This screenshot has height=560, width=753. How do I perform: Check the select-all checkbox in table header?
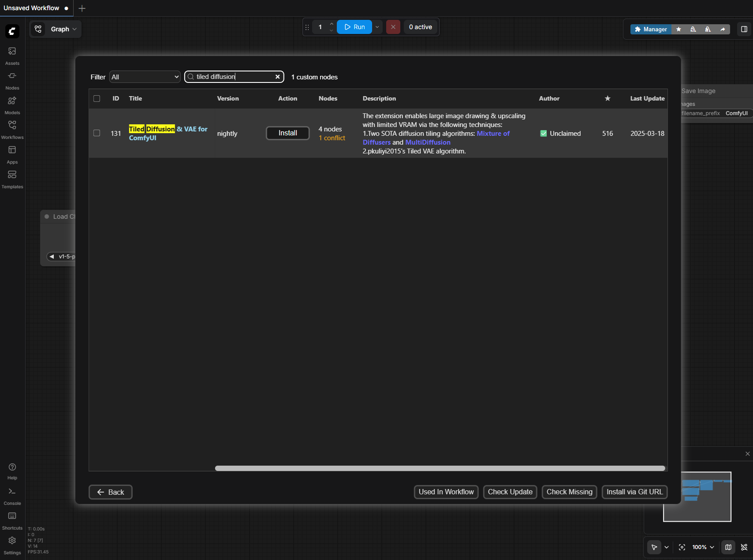(97, 98)
